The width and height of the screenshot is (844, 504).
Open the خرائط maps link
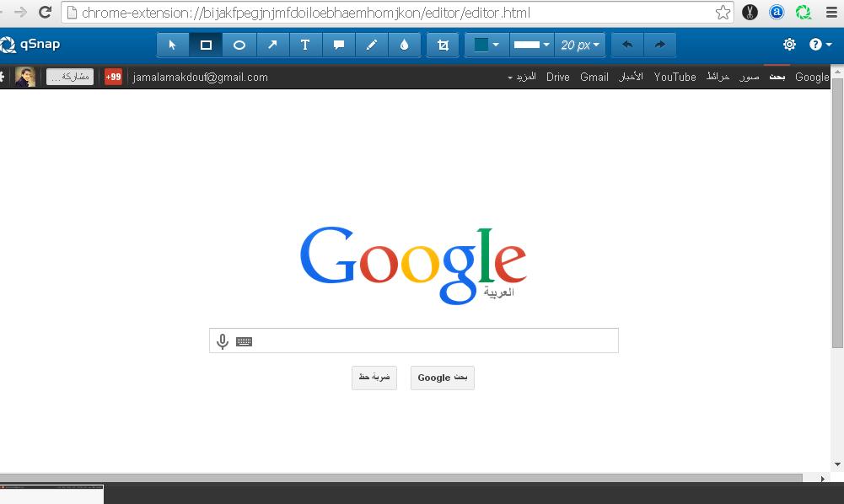tap(718, 77)
